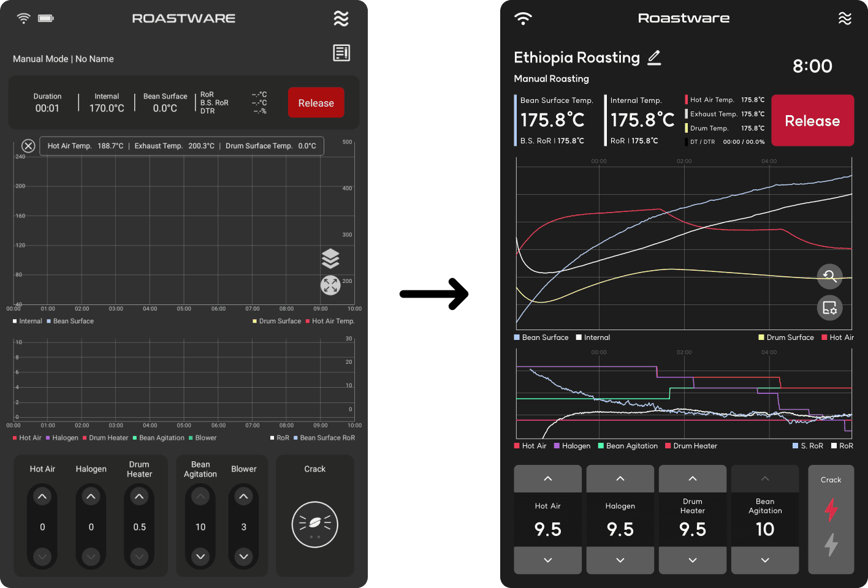Increase Hot Air in old screen
This screenshot has width=868, height=588.
(x=42, y=496)
